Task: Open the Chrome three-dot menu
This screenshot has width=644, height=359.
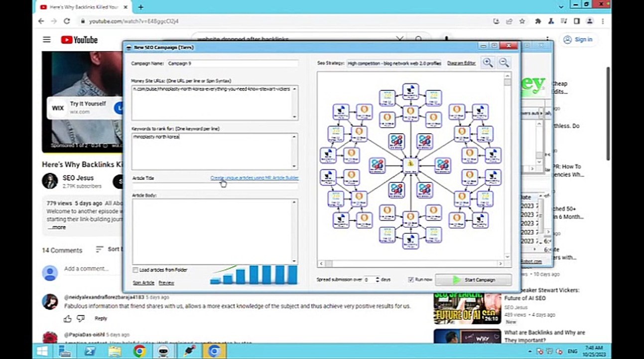Action: (603, 21)
